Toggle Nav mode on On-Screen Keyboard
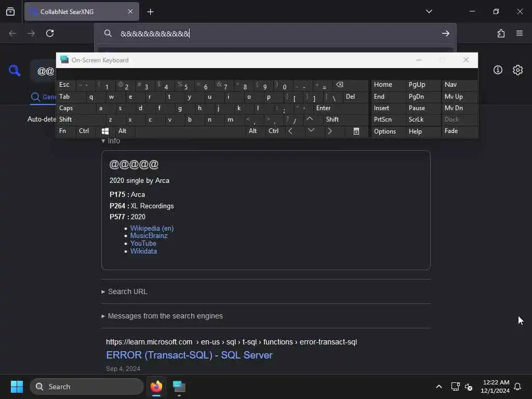The image size is (532, 399). [x=459, y=85]
